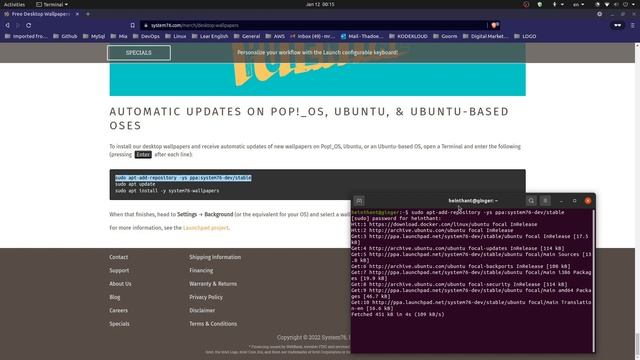Go back with the browser back arrow
The height and width of the screenshot is (360, 640).
pyautogui.click(x=7, y=25)
